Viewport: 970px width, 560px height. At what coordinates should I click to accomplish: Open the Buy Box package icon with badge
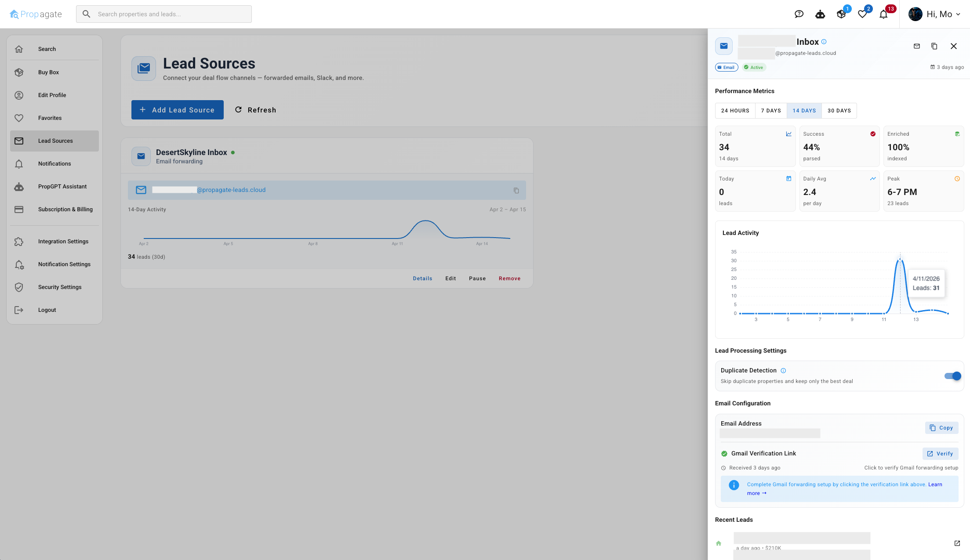pyautogui.click(x=842, y=14)
